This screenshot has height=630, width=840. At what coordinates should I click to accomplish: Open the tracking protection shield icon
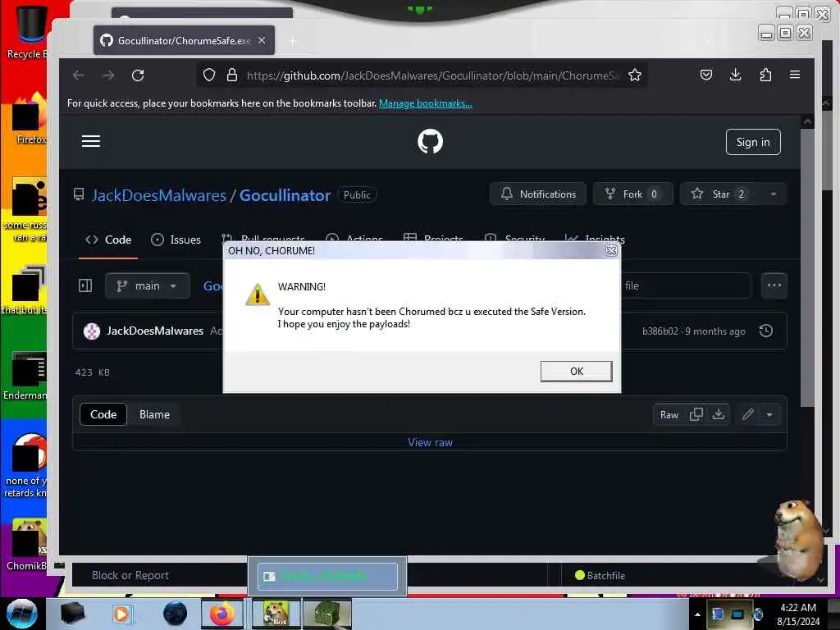209,75
